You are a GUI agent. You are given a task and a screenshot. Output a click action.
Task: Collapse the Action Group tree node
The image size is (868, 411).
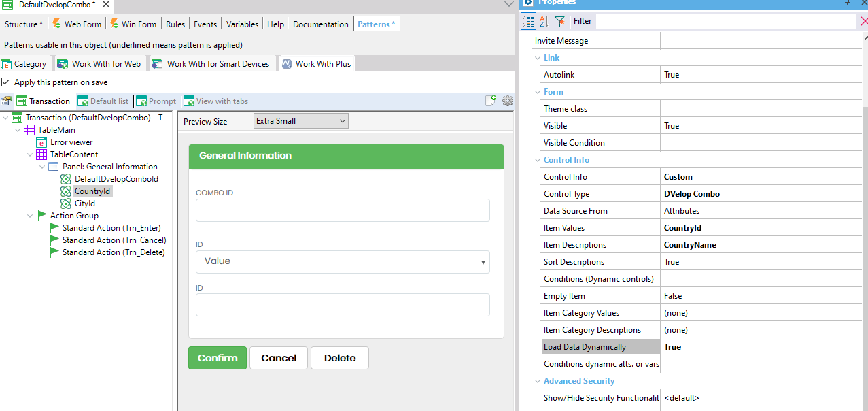tap(30, 216)
